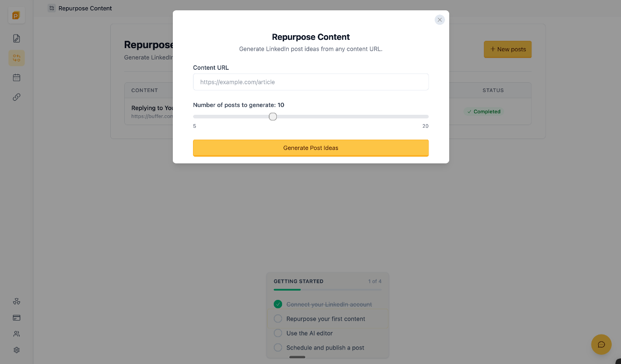Viewport: 621px width, 364px height.
Task: Click the Completed status badge
Action: (484, 112)
